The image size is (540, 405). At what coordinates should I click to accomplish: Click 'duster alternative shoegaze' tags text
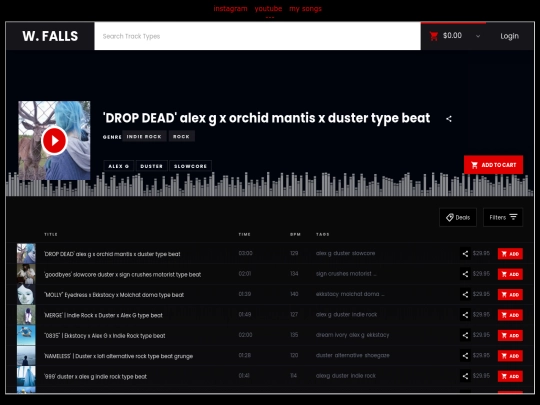pos(353,355)
